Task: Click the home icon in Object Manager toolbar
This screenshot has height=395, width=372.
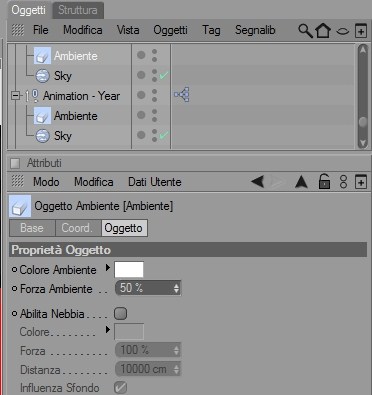Action: point(323,31)
